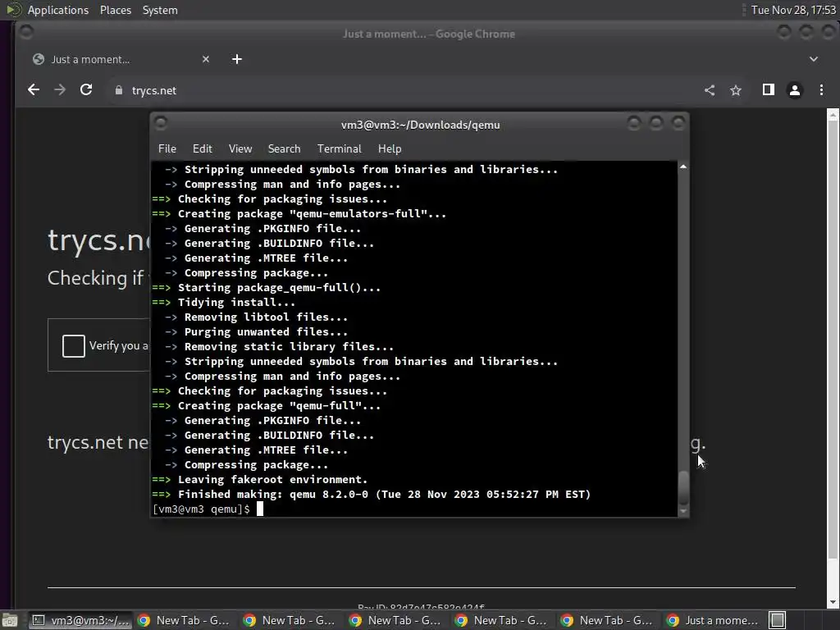Click 'Tidying install...' line
Viewport: 840px width, 630px height.
point(223,303)
